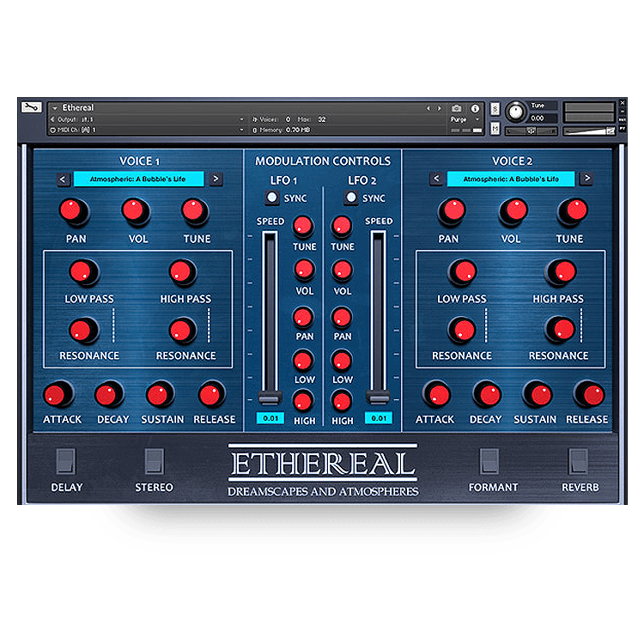Open the Output routing dropdown
This screenshot has width=644, height=644.
pos(147,119)
